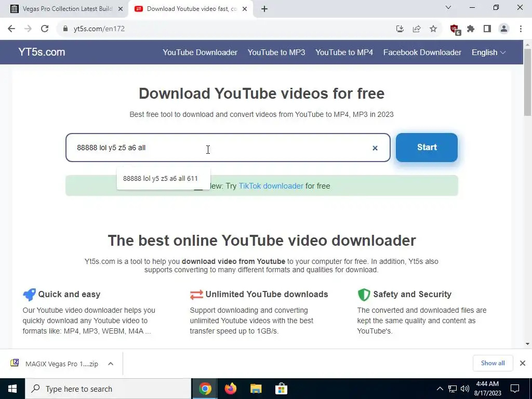This screenshot has height=399, width=532.
Task: Toggle the browser side panel icon
Action: 487,29
